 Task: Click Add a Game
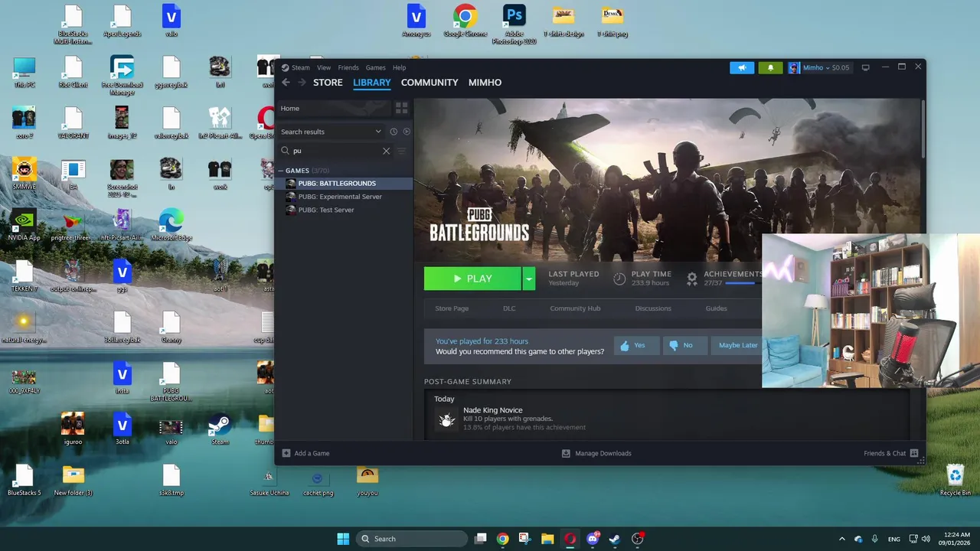[306, 453]
